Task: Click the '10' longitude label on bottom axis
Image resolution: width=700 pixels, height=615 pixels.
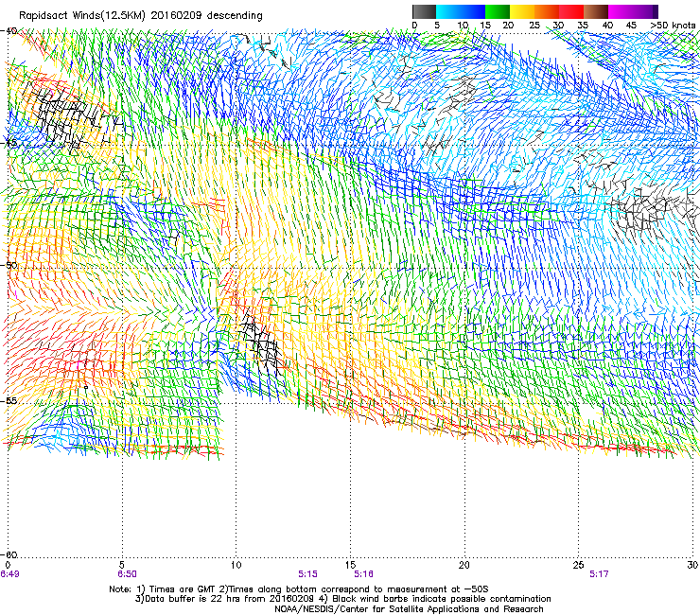Action: point(236,566)
